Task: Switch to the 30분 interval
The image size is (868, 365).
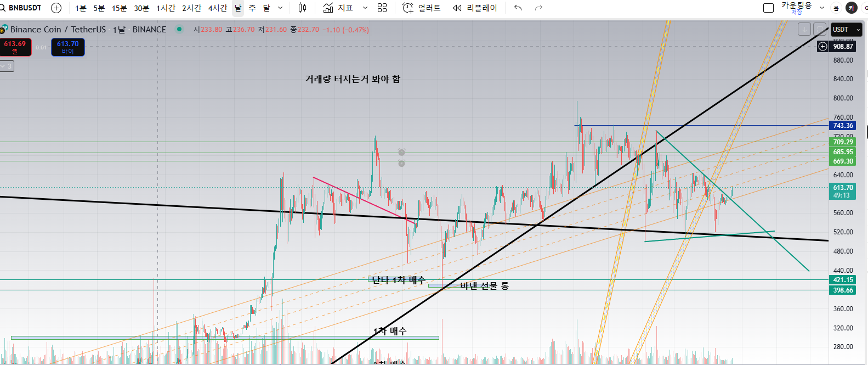Action: (141, 8)
